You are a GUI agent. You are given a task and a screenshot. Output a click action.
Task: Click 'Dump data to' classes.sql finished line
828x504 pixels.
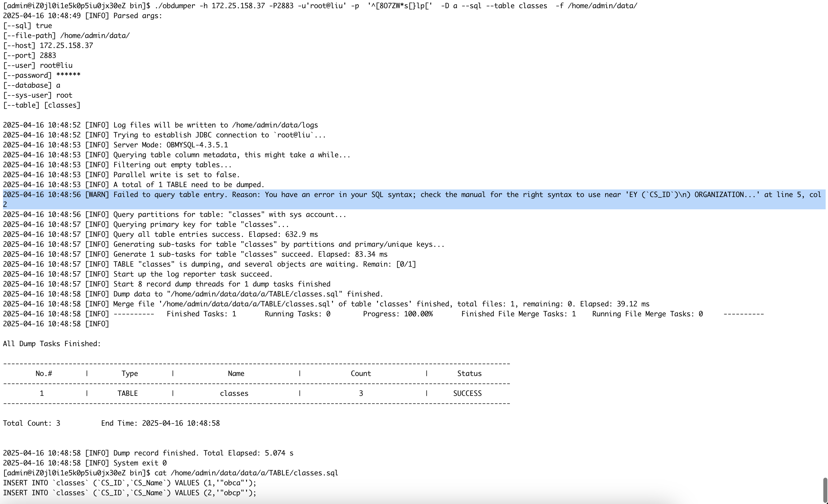193,294
